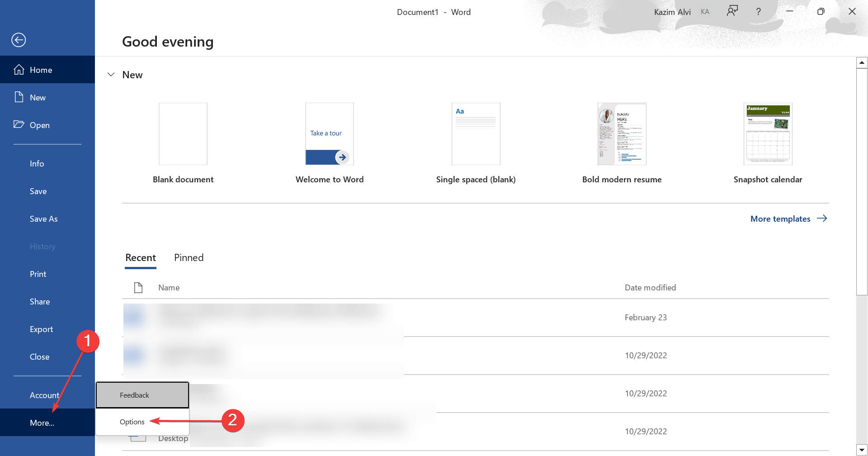Close the Word window

click(852, 11)
